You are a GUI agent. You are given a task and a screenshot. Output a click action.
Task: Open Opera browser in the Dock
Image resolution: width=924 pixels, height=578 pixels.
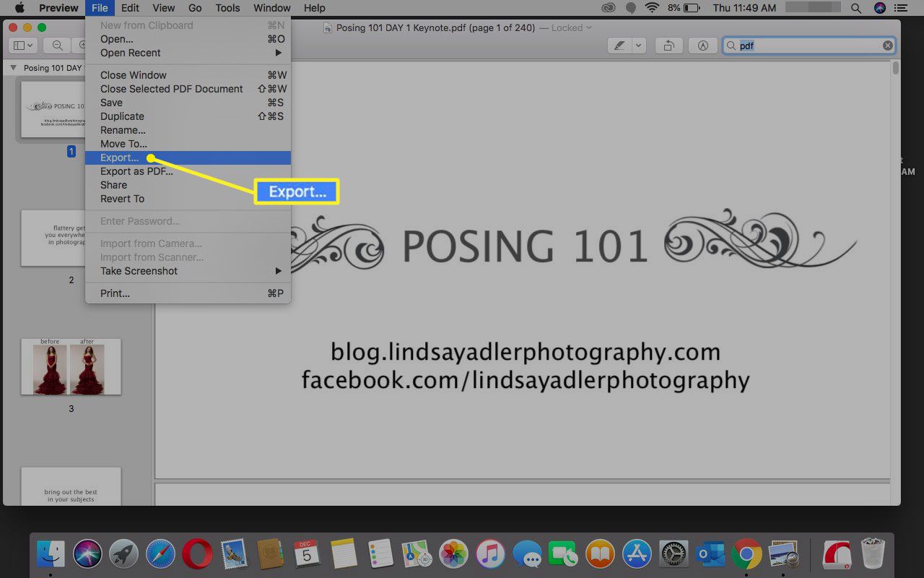tap(197, 555)
